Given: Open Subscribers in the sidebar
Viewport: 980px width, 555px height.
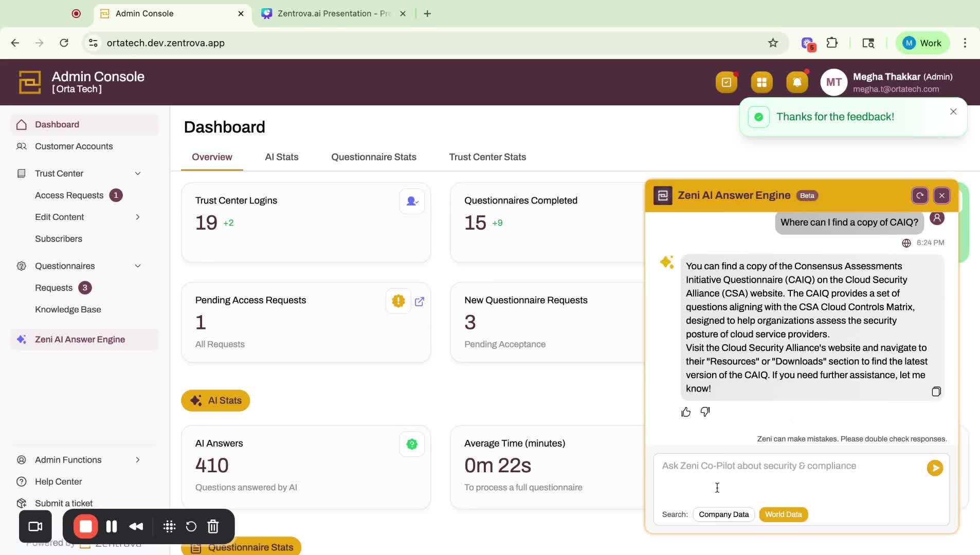Looking at the screenshot, I should click(x=59, y=239).
